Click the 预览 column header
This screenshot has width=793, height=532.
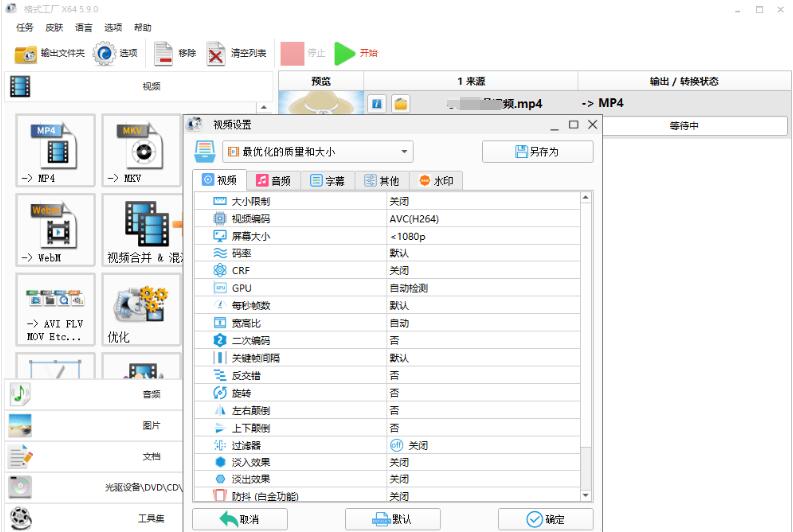click(x=321, y=81)
